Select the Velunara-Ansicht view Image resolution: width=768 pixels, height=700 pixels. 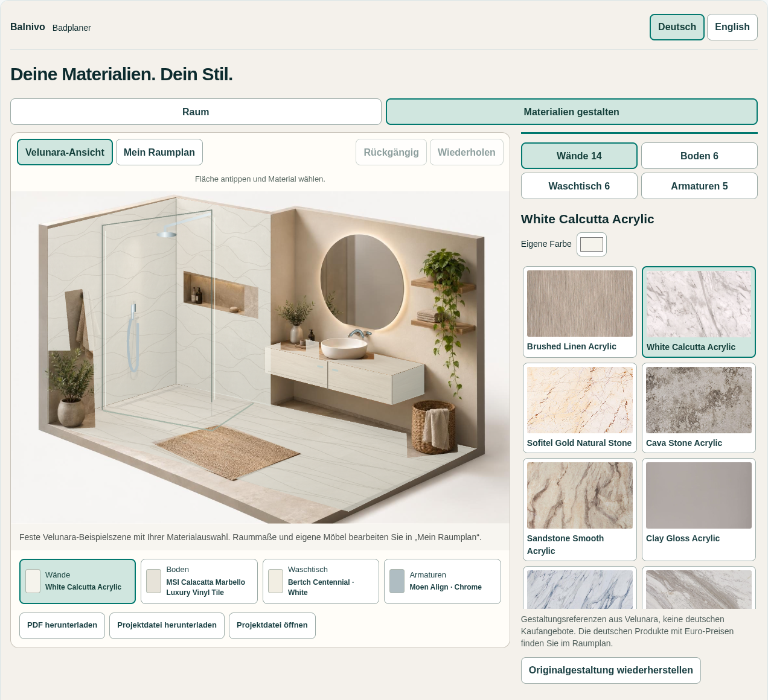coord(65,152)
